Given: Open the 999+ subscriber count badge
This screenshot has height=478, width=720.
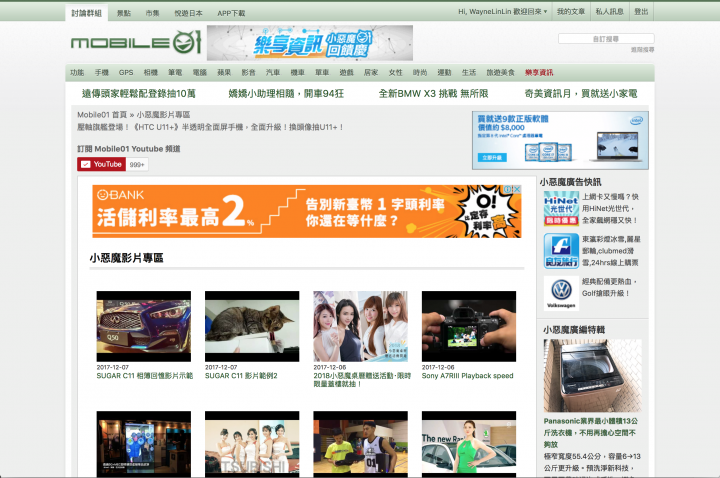Looking at the screenshot, I should (137, 164).
